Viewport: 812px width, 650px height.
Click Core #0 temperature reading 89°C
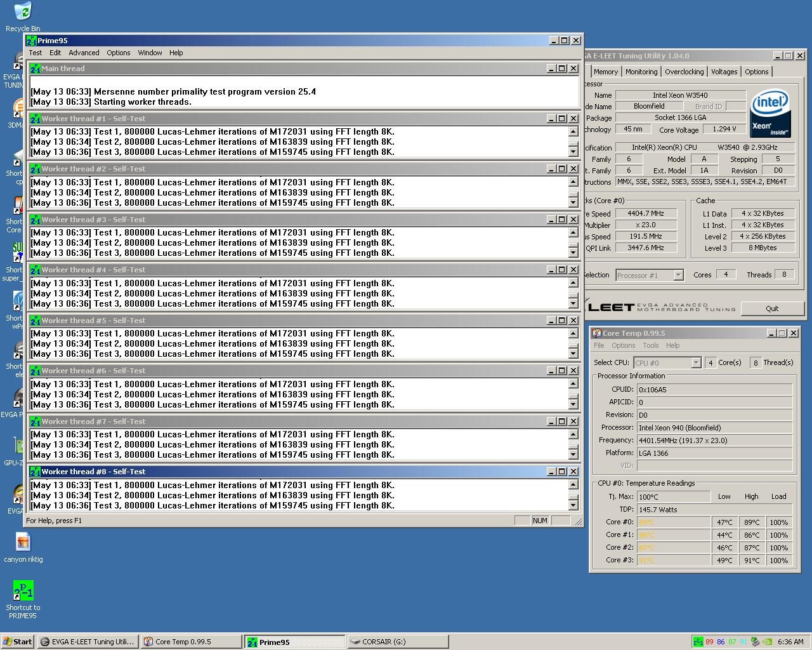674,522
